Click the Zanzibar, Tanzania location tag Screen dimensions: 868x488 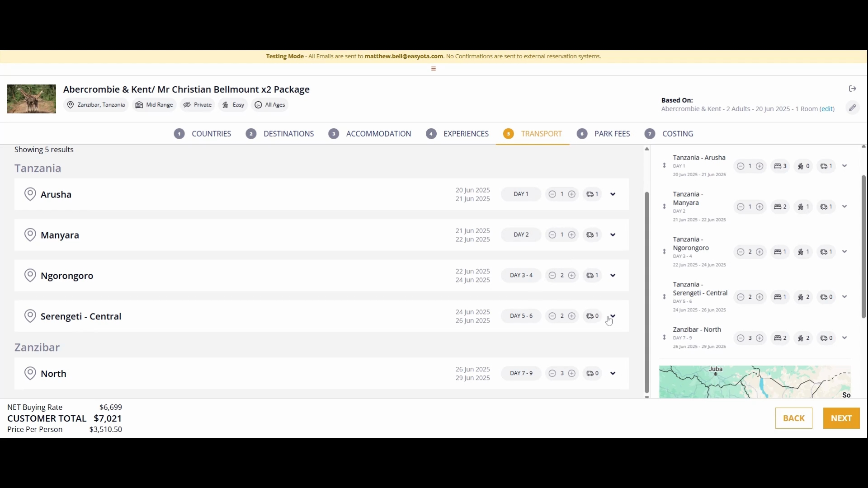pyautogui.click(x=96, y=105)
